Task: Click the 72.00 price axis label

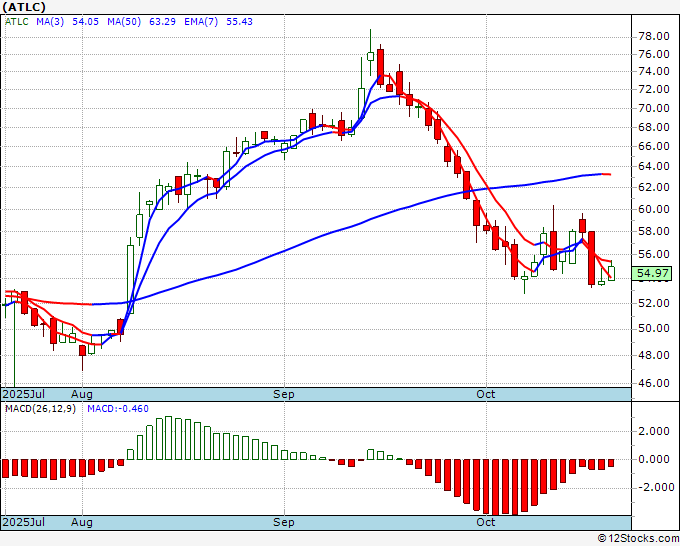Action: (654, 89)
